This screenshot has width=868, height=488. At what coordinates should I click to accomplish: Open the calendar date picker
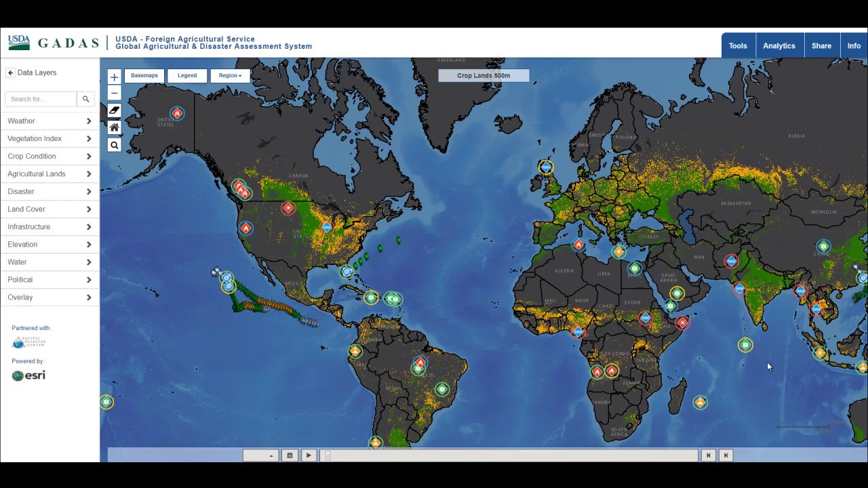[x=290, y=455]
